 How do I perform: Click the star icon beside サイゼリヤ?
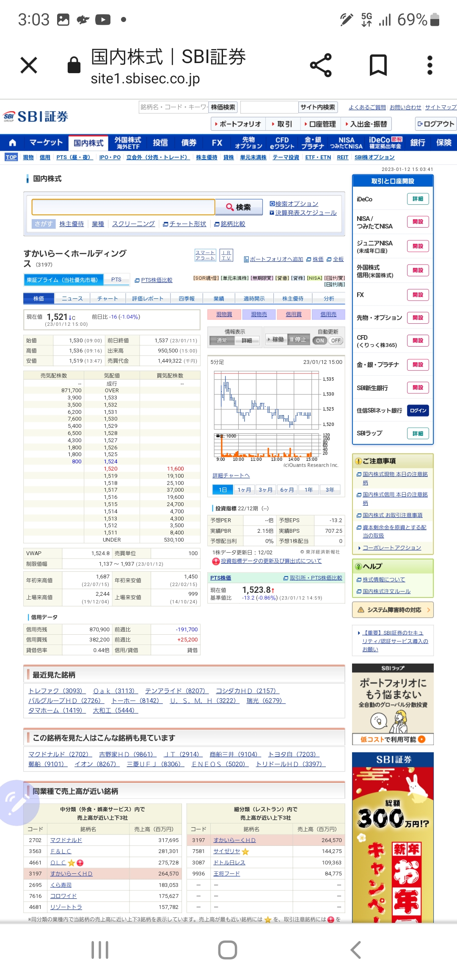coord(245,851)
